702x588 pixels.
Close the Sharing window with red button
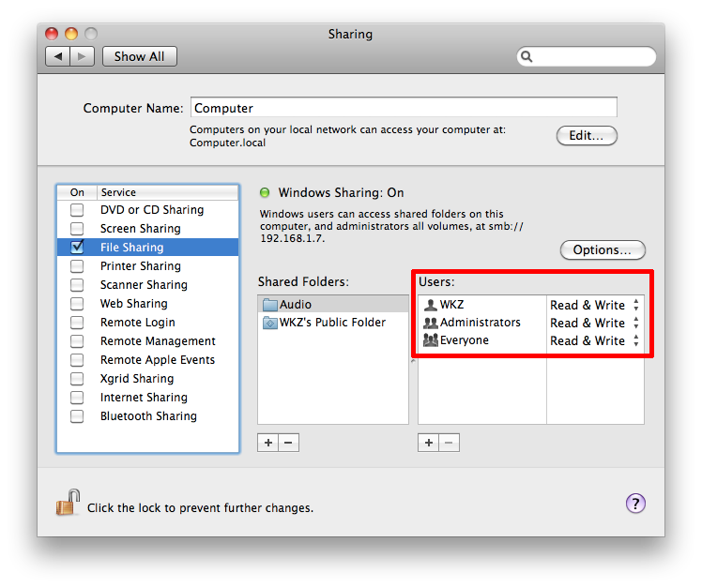click(x=52, y=34)
